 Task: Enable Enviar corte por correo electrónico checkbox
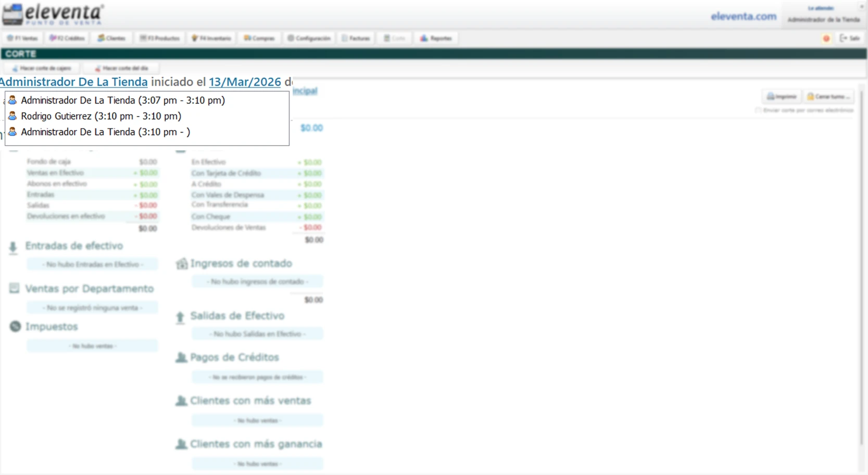[x=758, y=110]
